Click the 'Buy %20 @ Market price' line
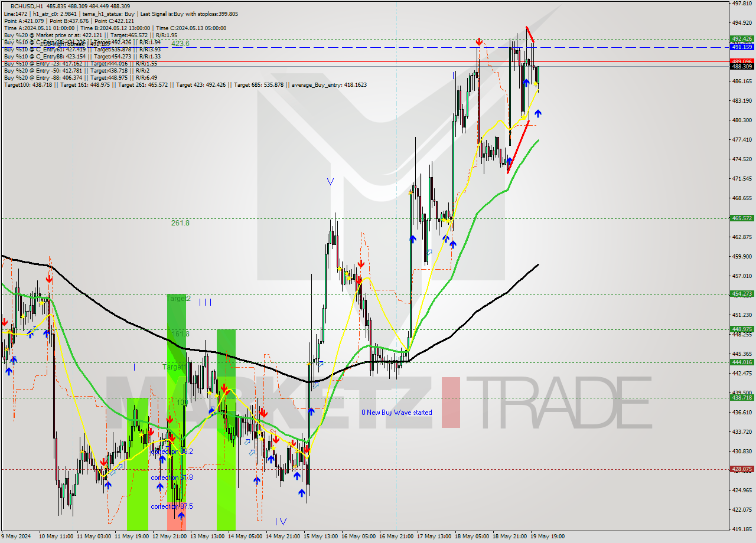This screenshot has height=543, width=756. 90,35
